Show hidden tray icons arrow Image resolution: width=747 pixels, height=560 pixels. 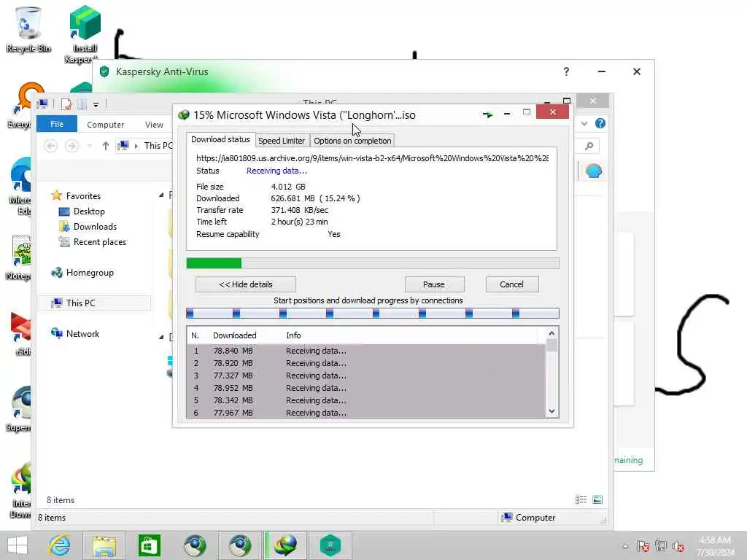click(x=625, y=546)
